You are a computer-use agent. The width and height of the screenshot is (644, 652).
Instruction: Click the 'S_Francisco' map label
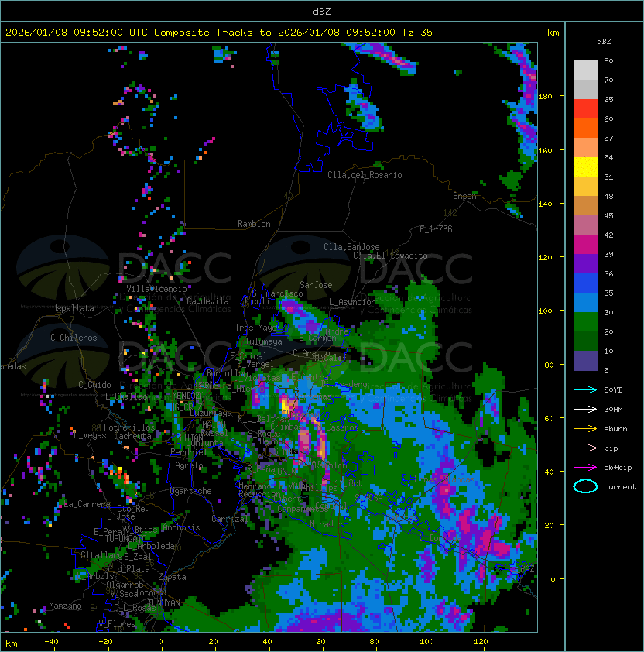click(x=277, y=293)
